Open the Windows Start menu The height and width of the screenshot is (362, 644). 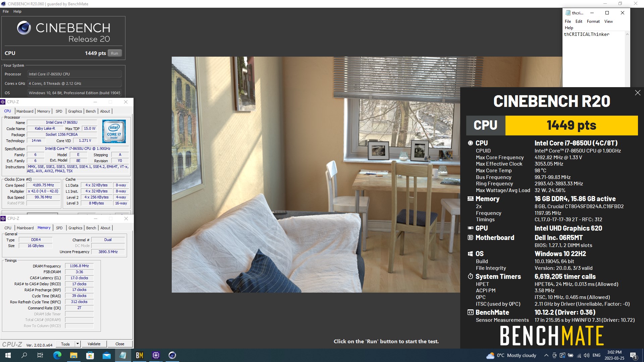(8, 355)
